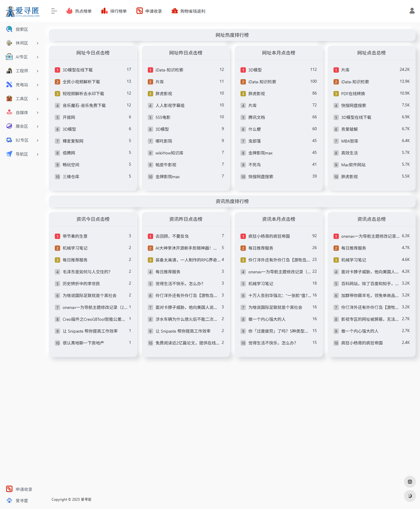Click 免费阅读近2亿篇论文 article

[x=187, y=343]
